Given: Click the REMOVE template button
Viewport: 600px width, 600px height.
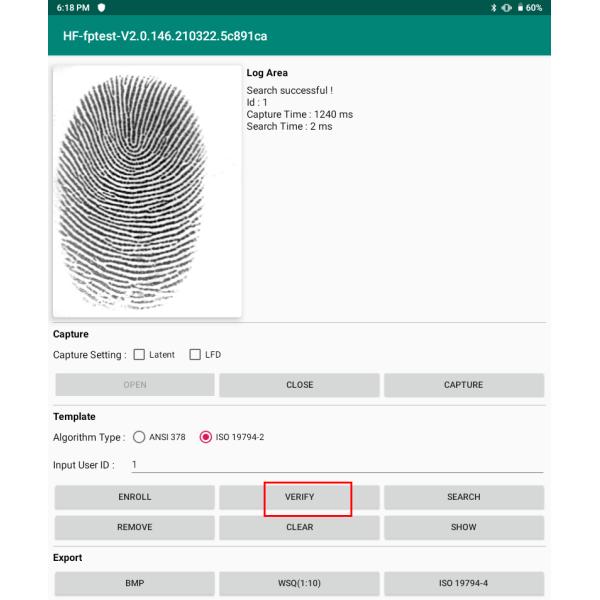Looking at the screenshot, I should click(135, 527).
